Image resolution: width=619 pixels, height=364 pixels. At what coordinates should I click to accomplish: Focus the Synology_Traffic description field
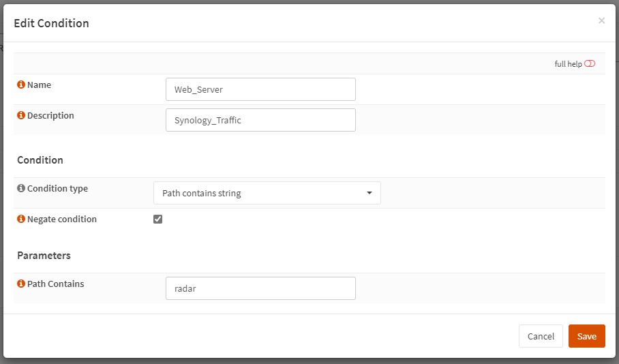[260, 120]
